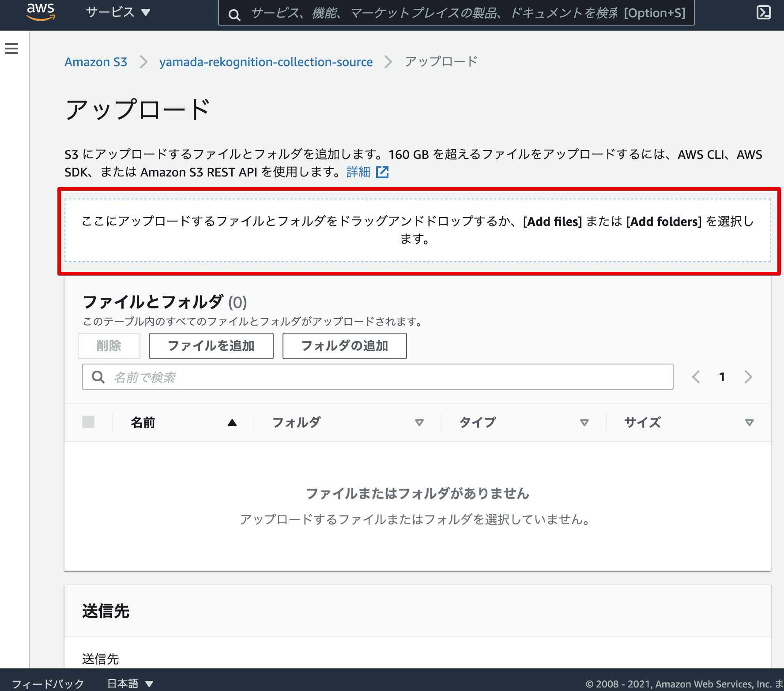
Task: Click the タイプ column header text
Action: click(478, 423)
